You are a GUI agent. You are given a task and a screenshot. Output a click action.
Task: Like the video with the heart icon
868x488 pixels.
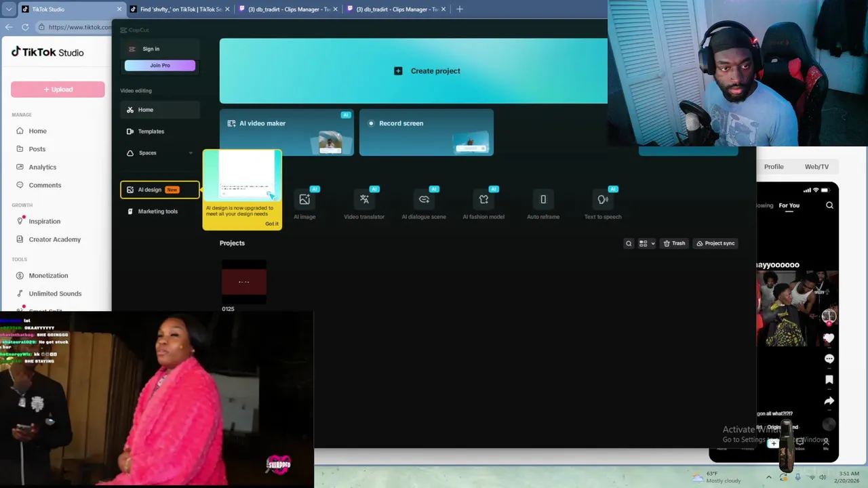[x=829, y=338]
